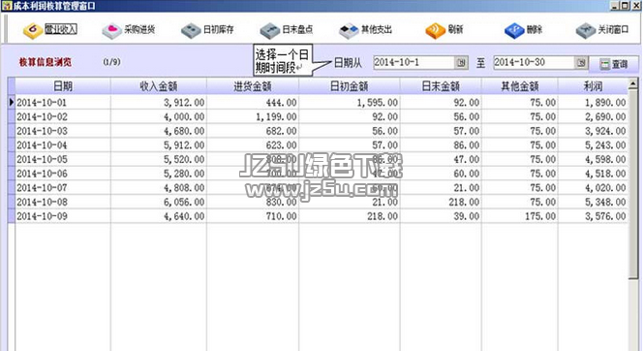This screenshot has height=351, width=644.
Task: Click opening amount cell 1,595.00
Action: pos(350,103)
